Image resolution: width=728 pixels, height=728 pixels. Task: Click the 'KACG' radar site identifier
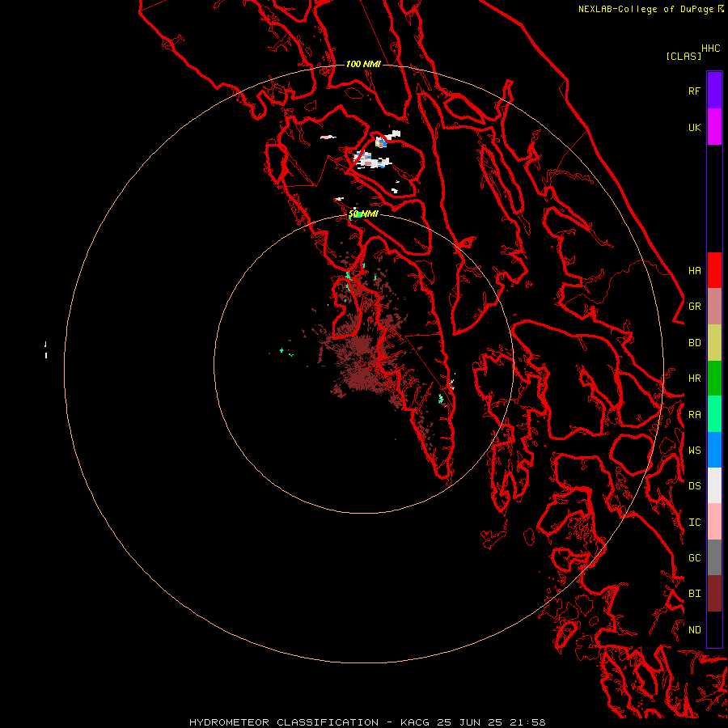click(x=416, y=722)
